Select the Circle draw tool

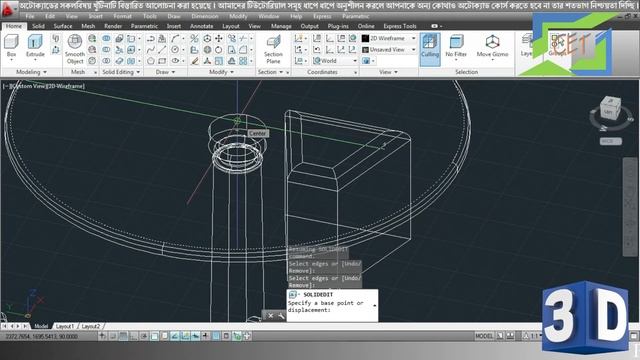pos(175,49)
